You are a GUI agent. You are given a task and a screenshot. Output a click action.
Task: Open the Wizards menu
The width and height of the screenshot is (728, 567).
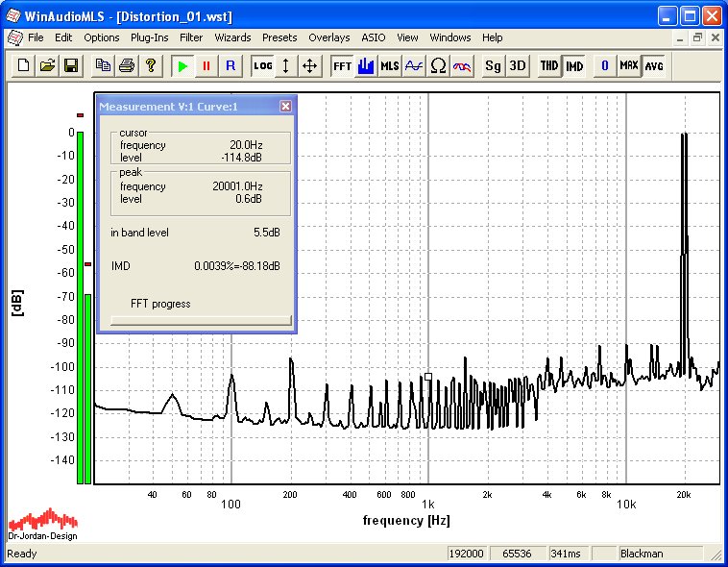(232, 37)
